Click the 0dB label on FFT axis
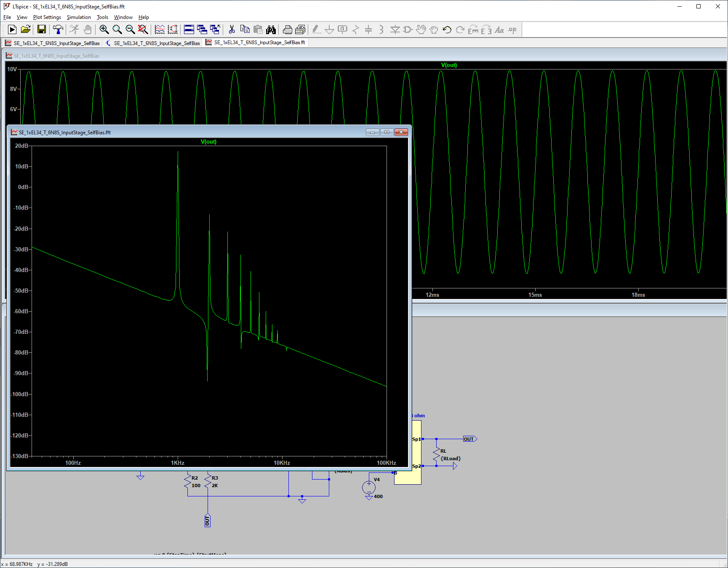The width and height of the screenshot is (728, 568). (23, 187)
